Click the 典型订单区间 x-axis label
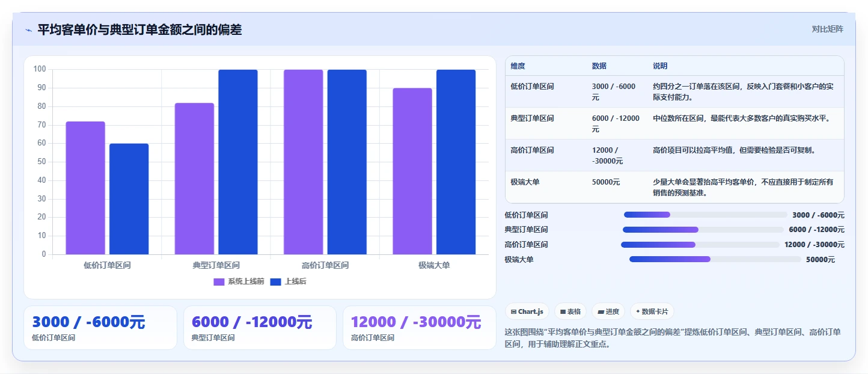Screen dimensions: 868x374 216,265
